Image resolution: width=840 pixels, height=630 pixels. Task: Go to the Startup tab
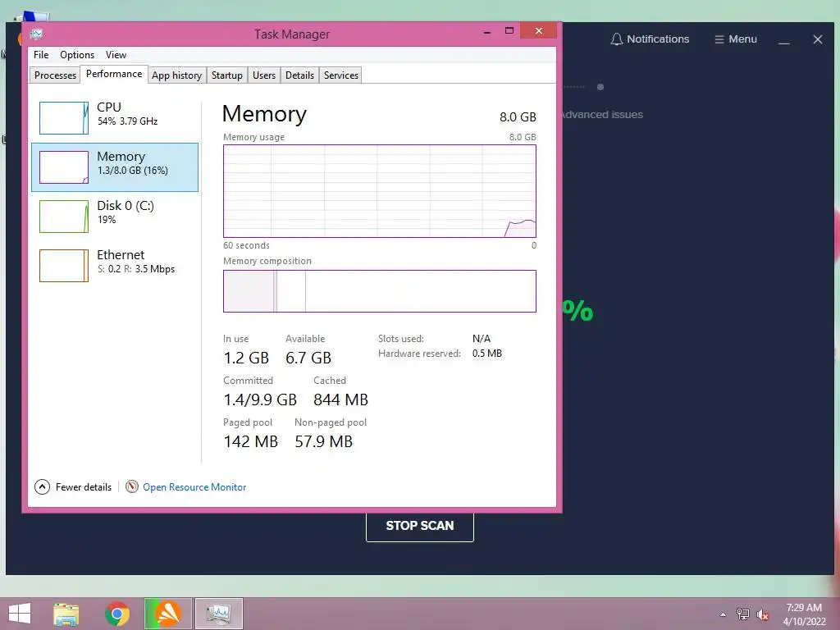pos(227,75)
